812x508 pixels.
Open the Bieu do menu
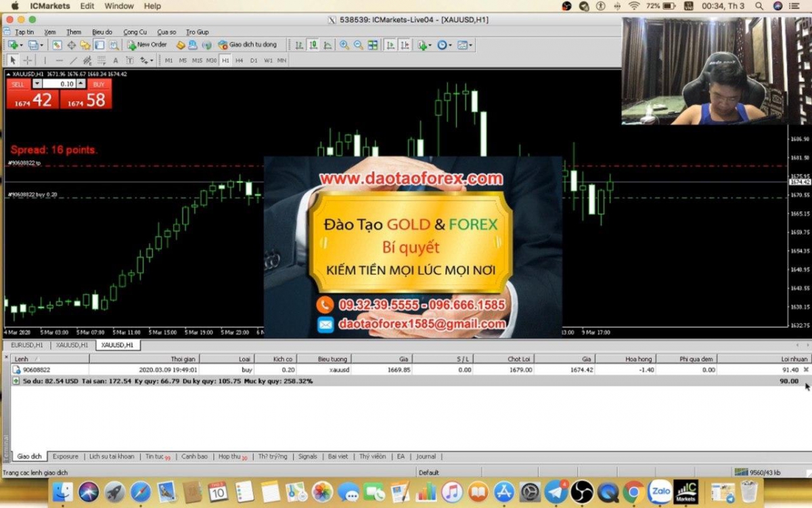click(x=102, y=32)
